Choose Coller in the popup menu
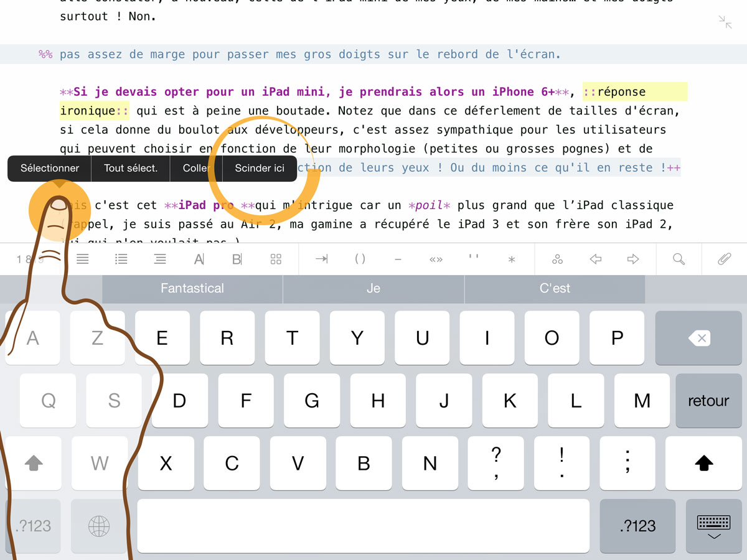 coord(196,168)
